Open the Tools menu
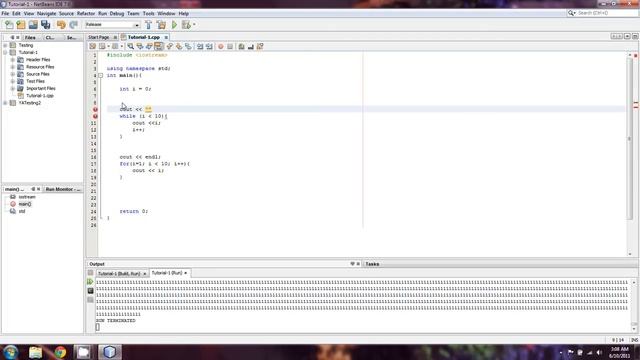Image resolution: width=640 pixels, height=360 pixels. [x=149, y=13]
